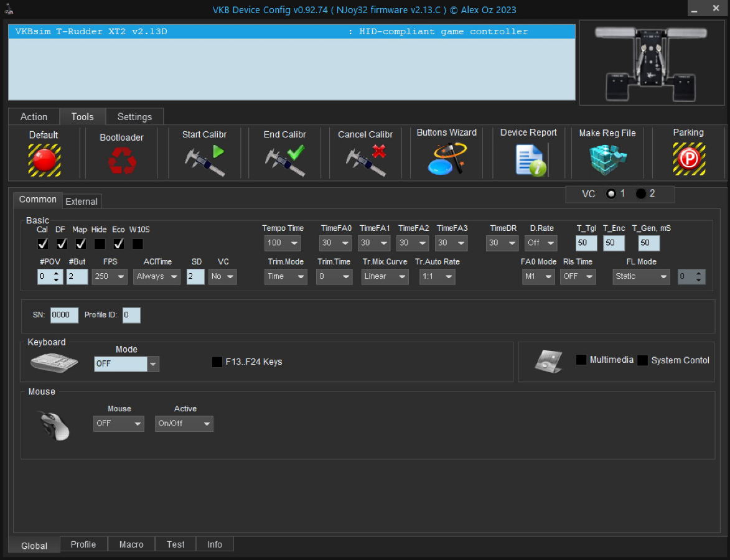Open the TimeFA1 dropdown
Viewport: 730px width, 560px height.
click(x=374, y=243)
